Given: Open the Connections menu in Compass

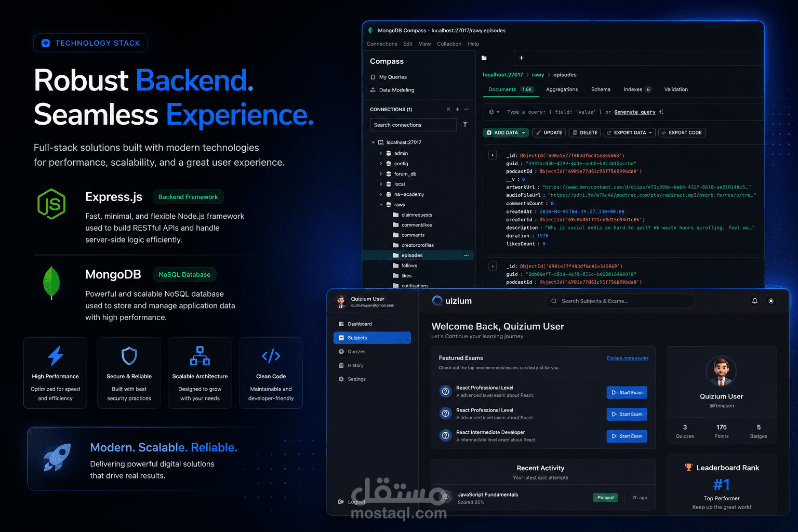Looking at the screenshot, I should click(x=382, y=44).
